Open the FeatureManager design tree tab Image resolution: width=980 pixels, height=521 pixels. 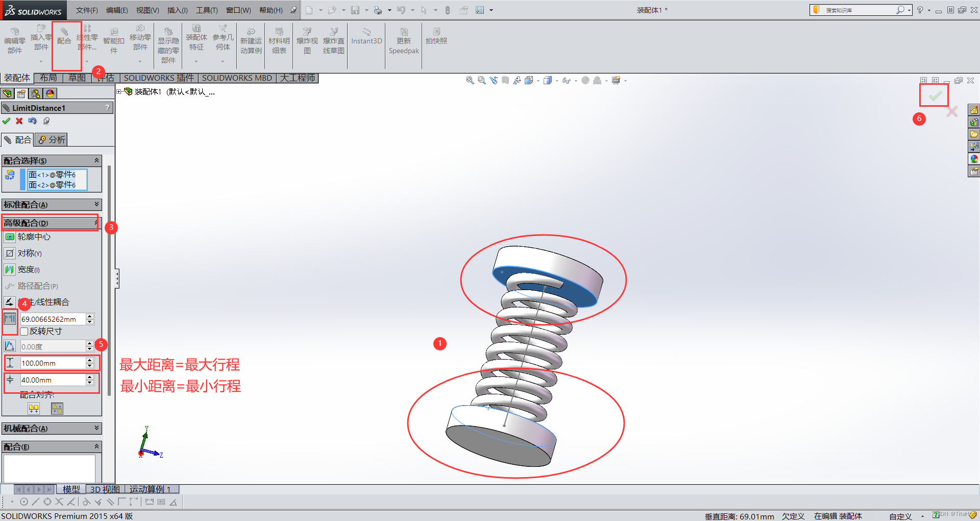(7, 93)
